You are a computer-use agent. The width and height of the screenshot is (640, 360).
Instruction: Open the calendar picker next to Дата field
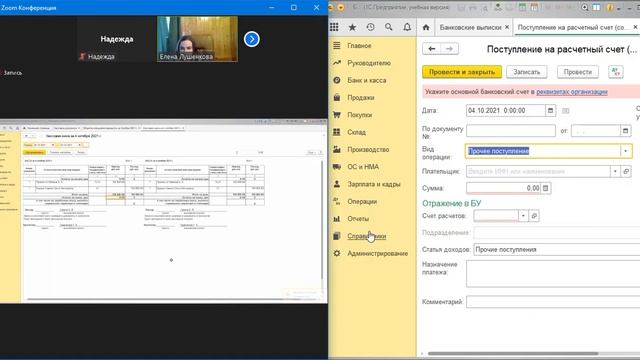[x=550, y=111]
